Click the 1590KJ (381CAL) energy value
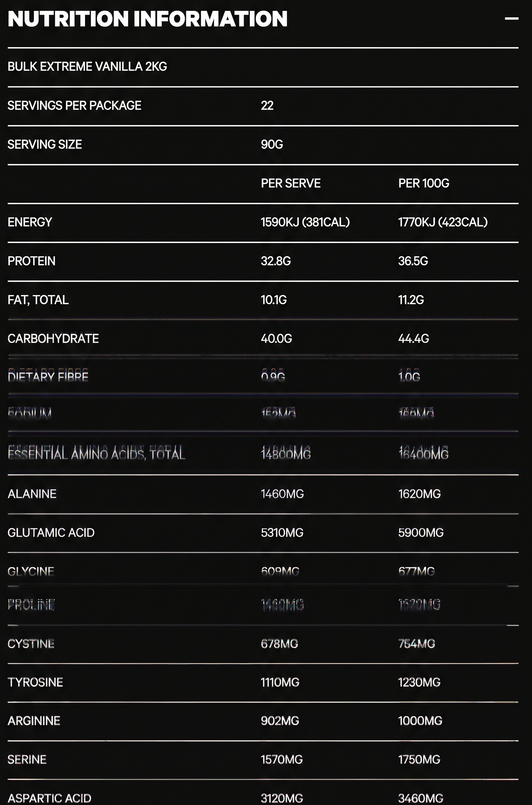This screenshot has width=532, height=805. pyautogui.click(x=305, y=222)
